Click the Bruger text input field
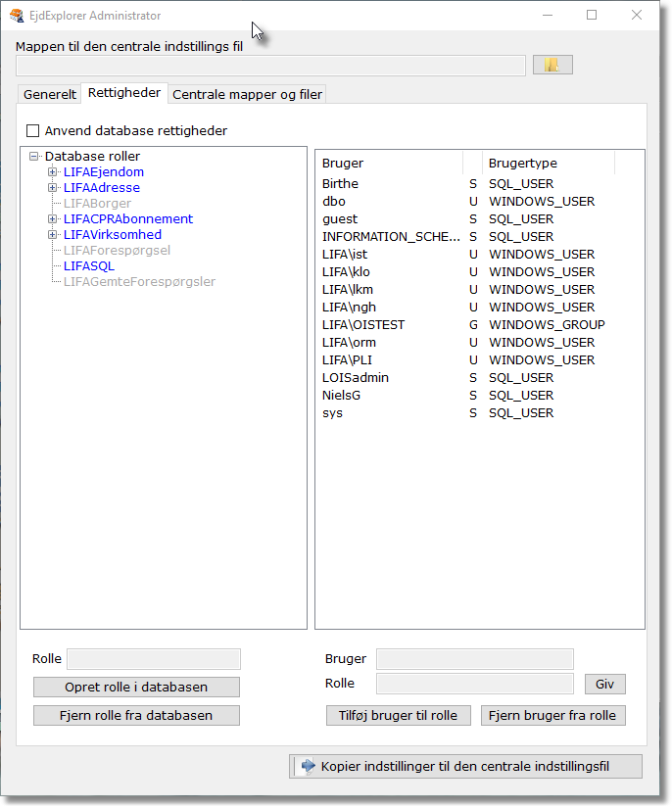672x808 pixels. (x=475, y=659)
